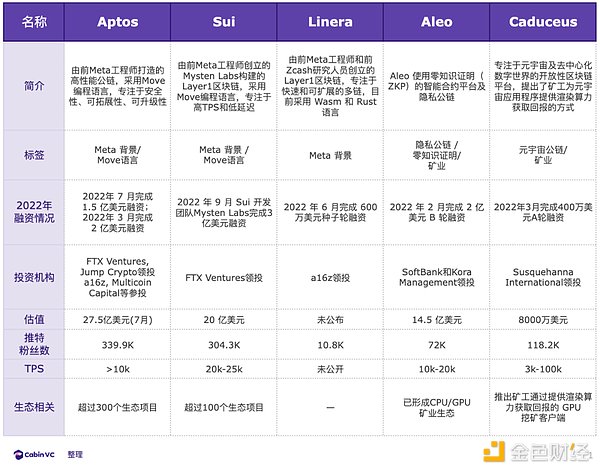Click the Meta 背景 tag under Linera
Viewport: 600px width, 473px height.
coord(330,156)
